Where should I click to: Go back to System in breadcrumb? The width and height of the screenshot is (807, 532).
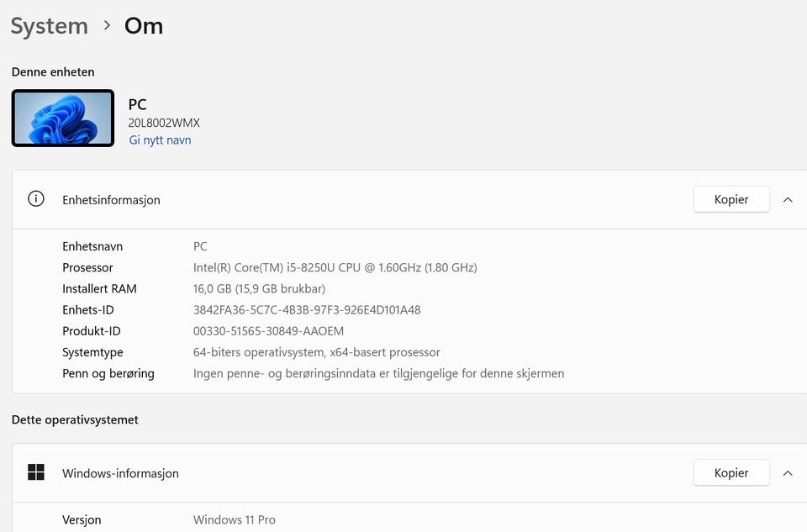49,26
